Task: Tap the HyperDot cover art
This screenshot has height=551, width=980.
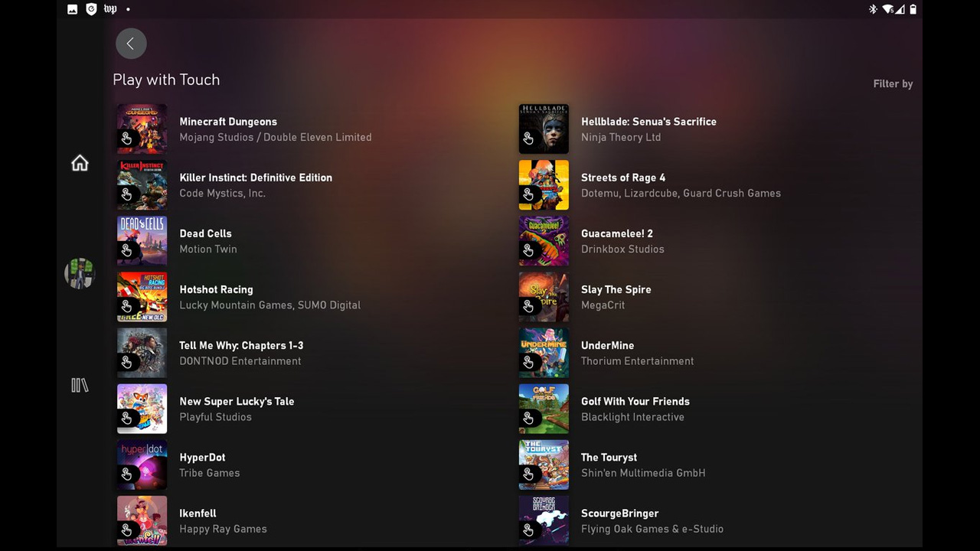Action: point(142,465)
